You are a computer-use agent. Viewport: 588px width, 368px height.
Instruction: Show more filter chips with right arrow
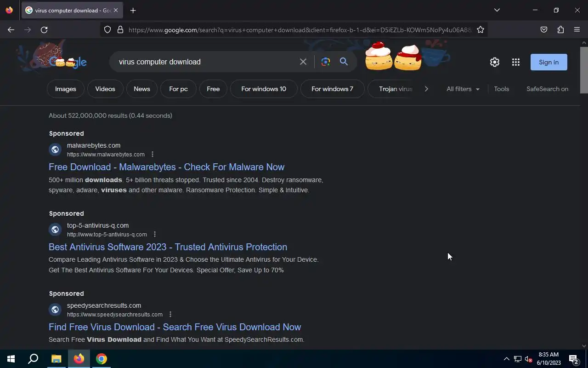click(x=426, y=89)
